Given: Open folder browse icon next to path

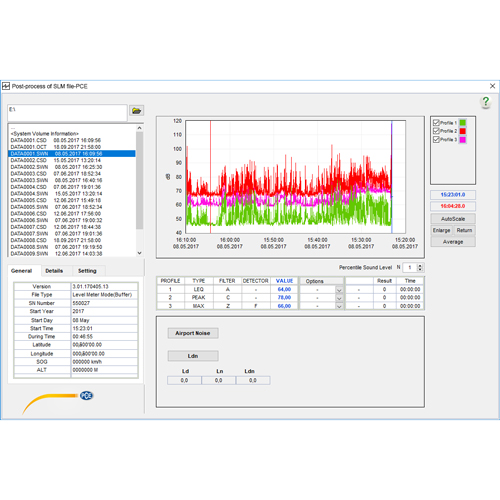Looking at the screenshot, I should click(x=136, y=111).
